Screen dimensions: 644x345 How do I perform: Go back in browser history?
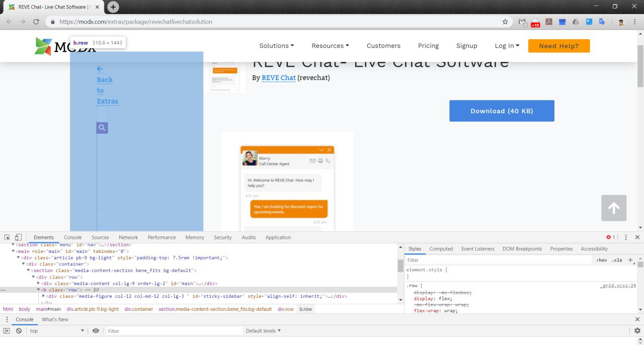9,22
